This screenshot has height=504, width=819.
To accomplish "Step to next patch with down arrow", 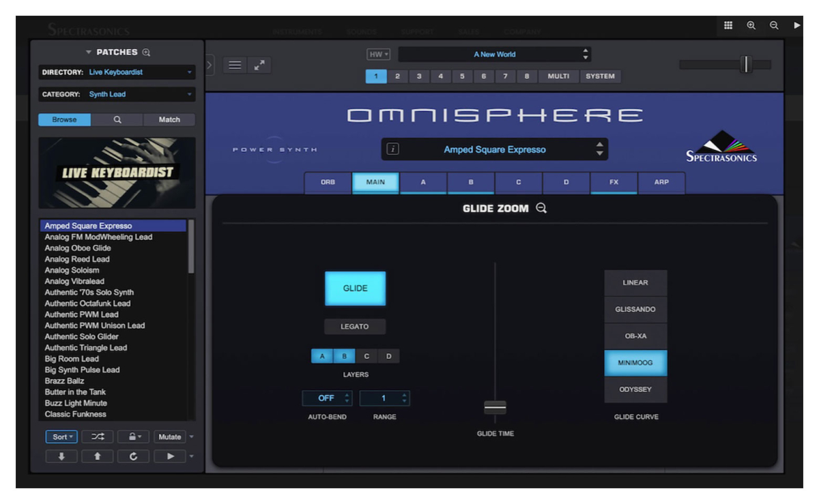I will coord(61,457).
